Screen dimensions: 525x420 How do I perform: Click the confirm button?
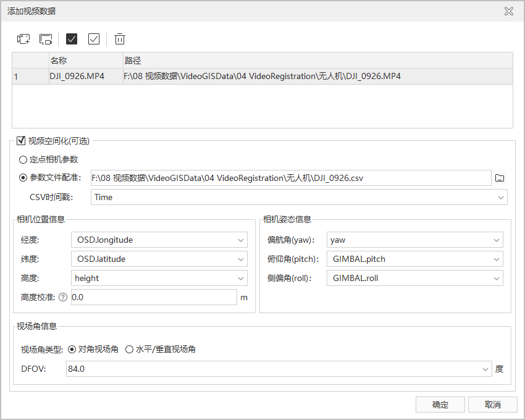pyautogui.click(x=440, y=405)
